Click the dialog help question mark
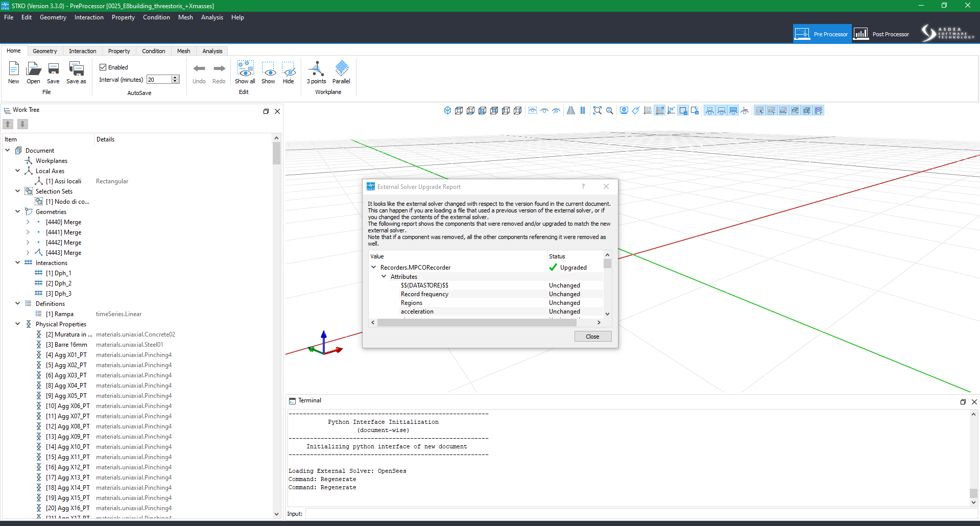 tap(583, 187)
